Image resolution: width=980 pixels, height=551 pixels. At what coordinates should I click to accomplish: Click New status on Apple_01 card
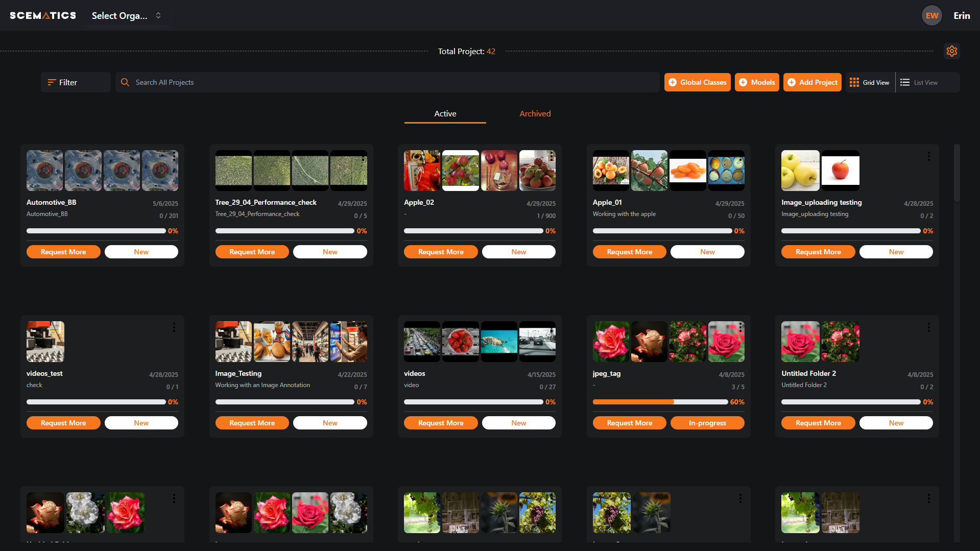[707, 252]
